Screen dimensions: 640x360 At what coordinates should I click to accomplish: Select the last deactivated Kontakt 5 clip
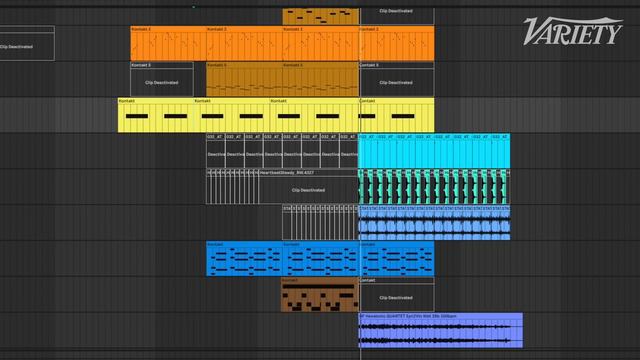coord(397,79)
